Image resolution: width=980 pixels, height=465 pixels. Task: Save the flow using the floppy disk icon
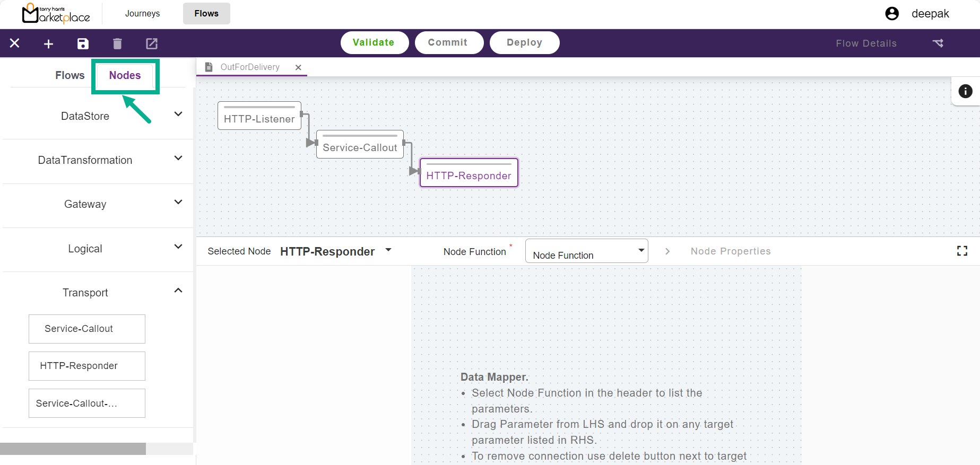[x=83, y=44]
